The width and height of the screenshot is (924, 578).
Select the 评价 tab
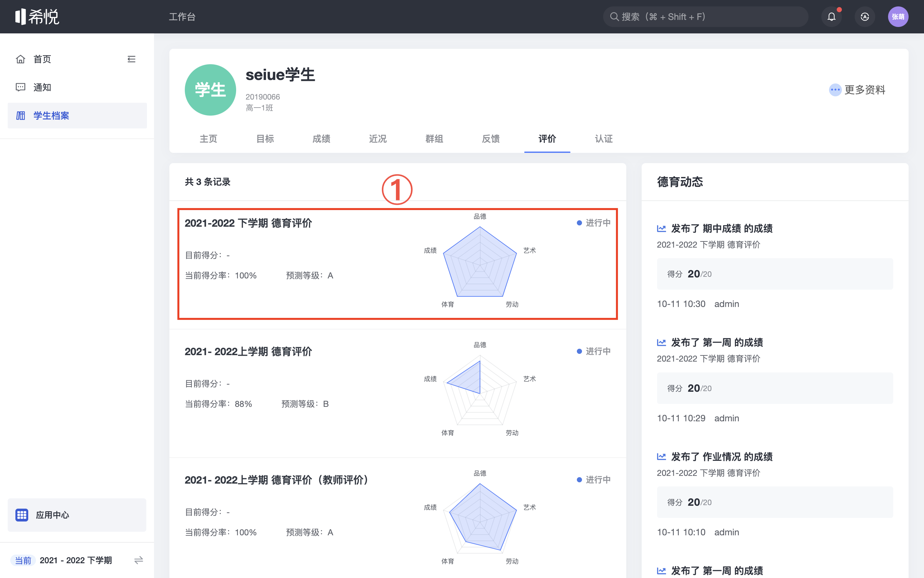547,139
